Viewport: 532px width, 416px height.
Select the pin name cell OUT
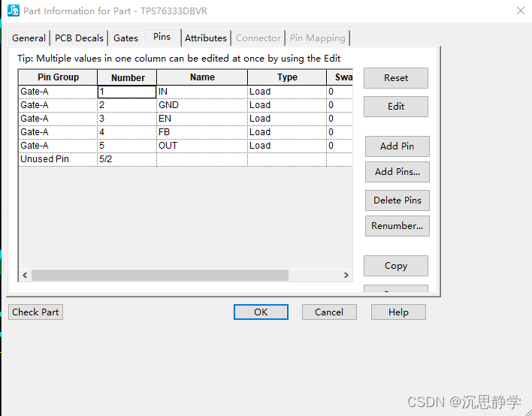(202, 146)
